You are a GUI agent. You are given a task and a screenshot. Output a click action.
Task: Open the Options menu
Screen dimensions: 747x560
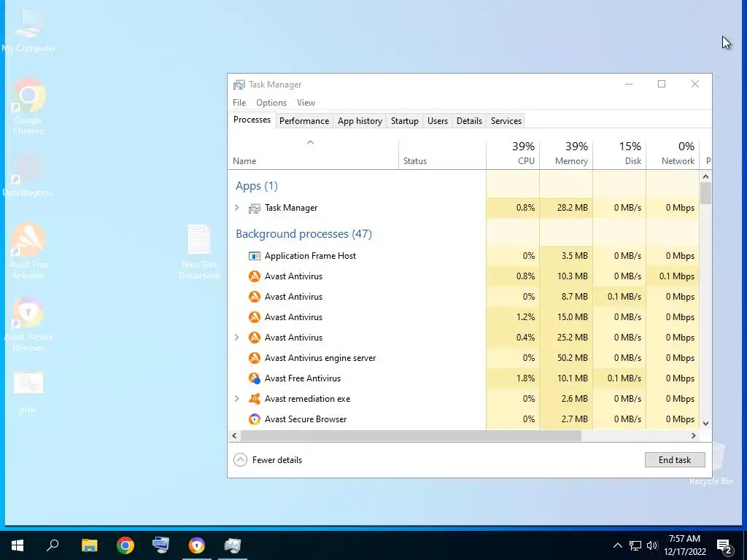[x=271, y=103]
